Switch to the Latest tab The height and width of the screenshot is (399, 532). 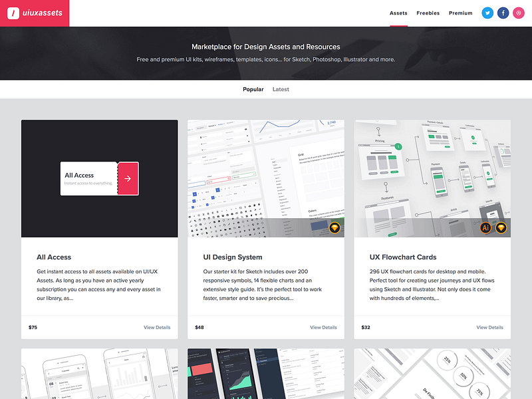tap(281, 89)
